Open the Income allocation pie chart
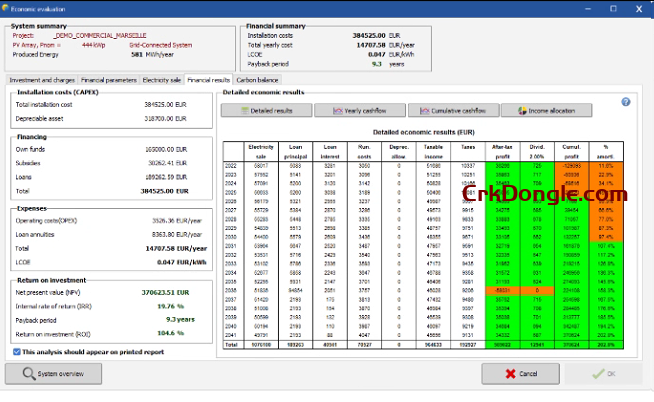 click(546, 110)
